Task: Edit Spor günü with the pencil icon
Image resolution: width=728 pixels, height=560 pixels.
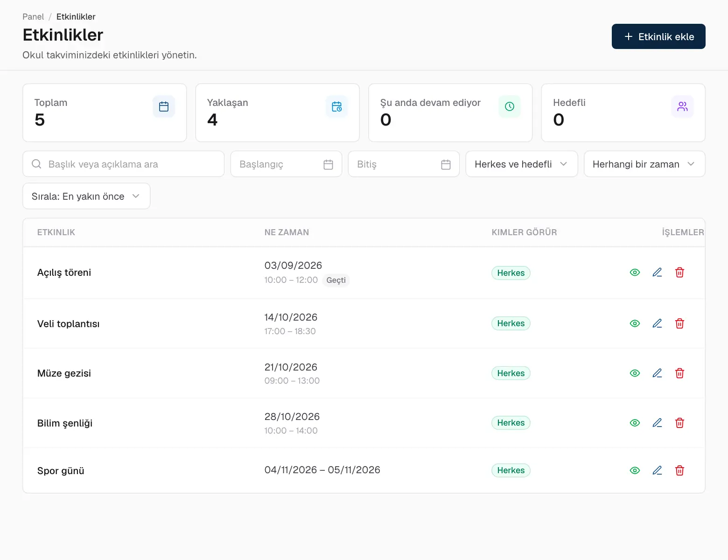Action: [x=657, y=470]
